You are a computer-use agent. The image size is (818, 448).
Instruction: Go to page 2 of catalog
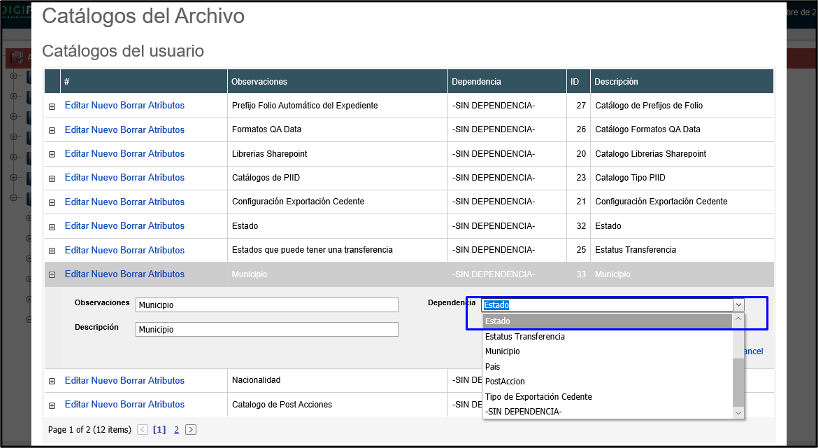click(x=177, y=429)
